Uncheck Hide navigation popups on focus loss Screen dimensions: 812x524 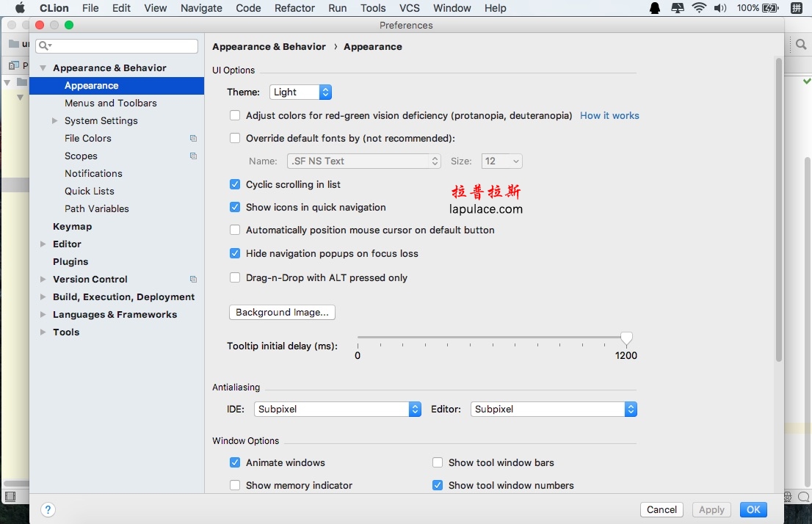(x=235, y=253)
